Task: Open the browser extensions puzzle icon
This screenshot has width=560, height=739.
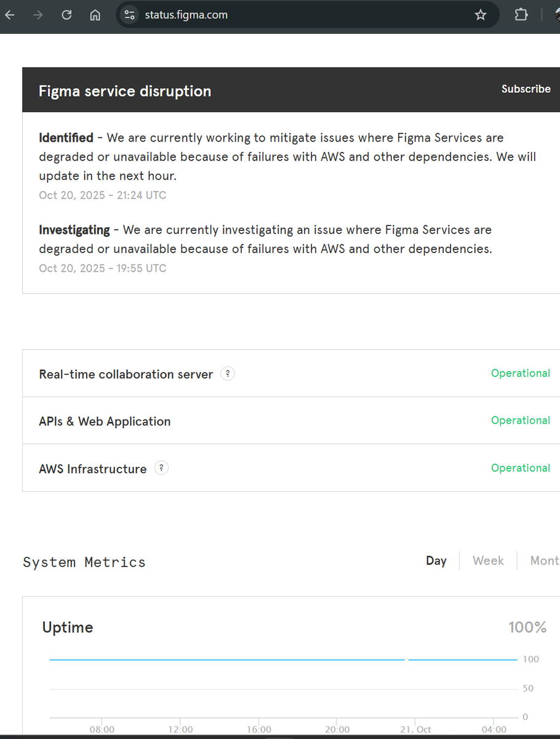Action: click(x=521, y=15)
